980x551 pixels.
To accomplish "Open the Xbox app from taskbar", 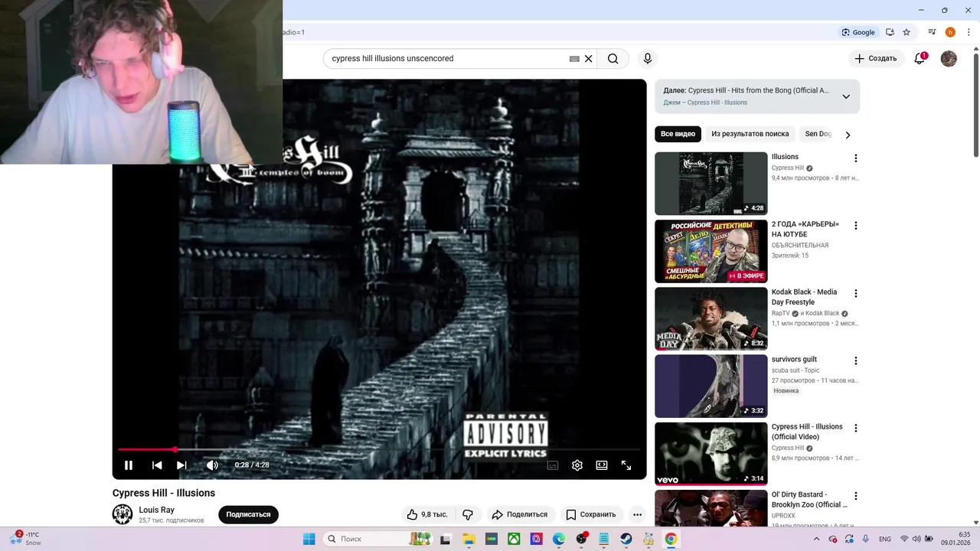I will [x=514, y=539].
